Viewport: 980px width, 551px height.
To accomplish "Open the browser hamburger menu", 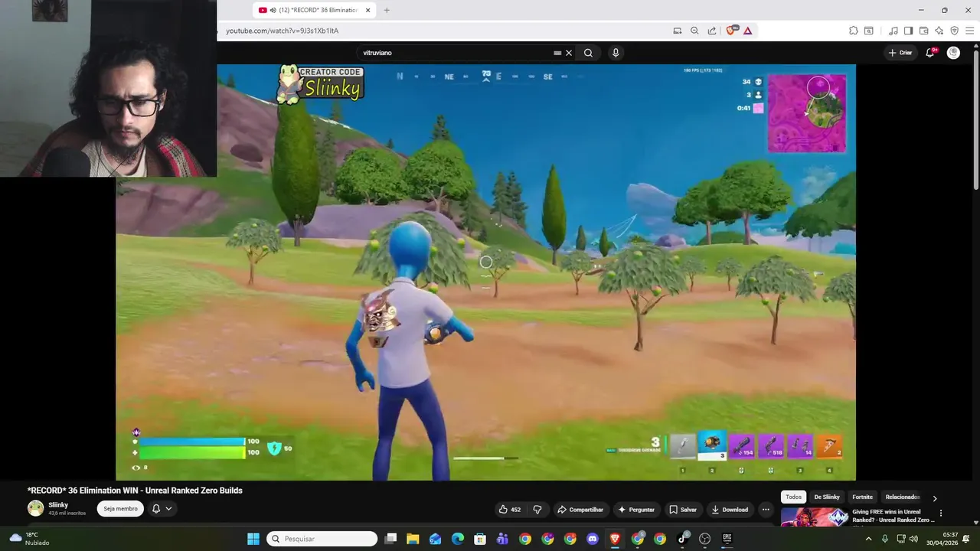I will pos(970,31).
